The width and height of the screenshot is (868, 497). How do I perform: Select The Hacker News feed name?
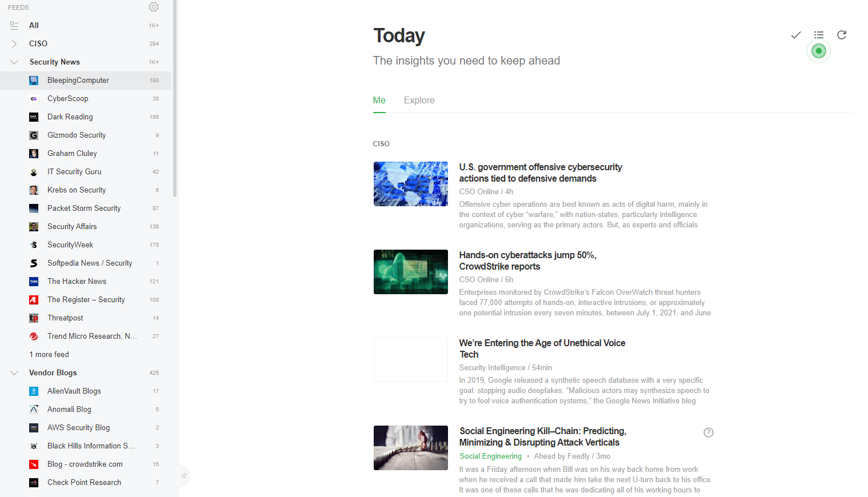[77, 282]
